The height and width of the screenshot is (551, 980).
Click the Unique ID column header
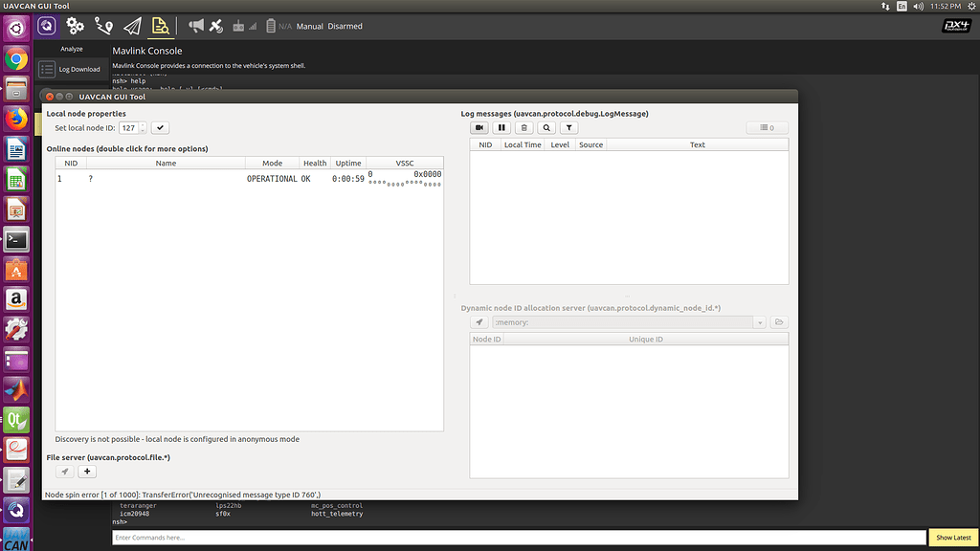[646, 340]
